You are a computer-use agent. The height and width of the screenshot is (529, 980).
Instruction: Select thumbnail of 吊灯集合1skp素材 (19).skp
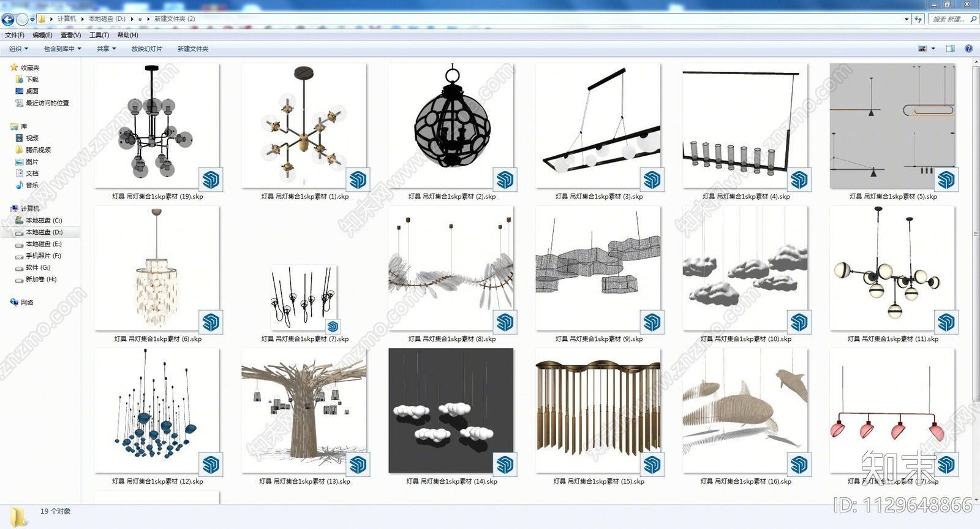(x=157, y=126)
